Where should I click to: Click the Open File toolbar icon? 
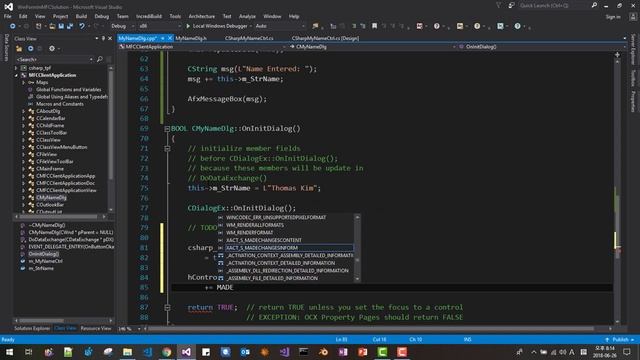[52, 26]
